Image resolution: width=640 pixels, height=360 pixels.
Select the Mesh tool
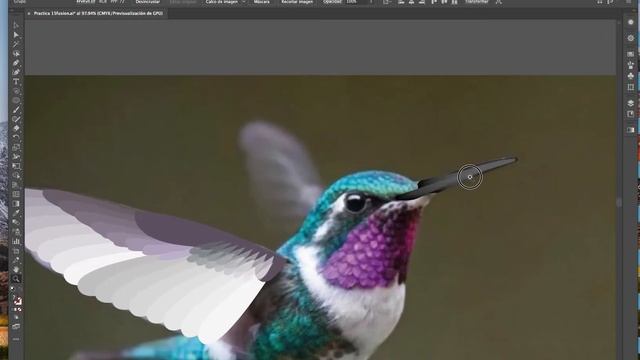click(16, 194)
